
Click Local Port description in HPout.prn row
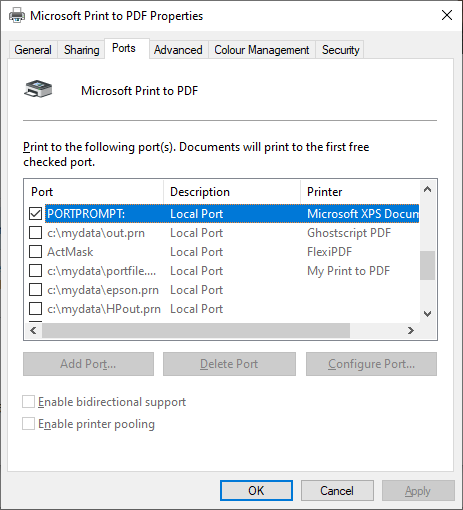(196, 309)
